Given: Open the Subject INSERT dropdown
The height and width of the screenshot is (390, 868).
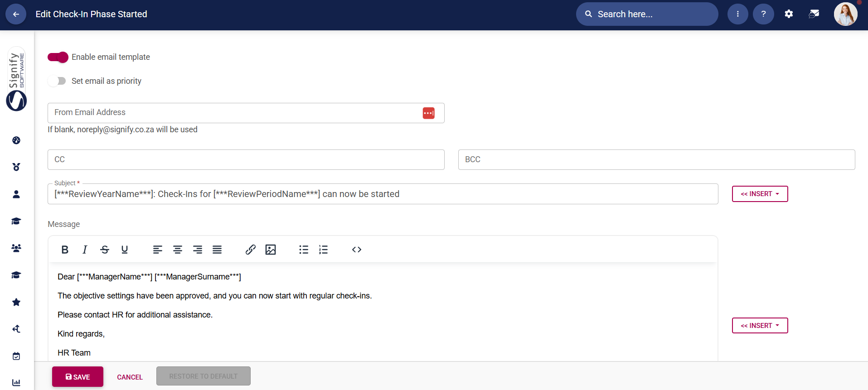Looking at the screenshot, I should [x=760, y=194].
